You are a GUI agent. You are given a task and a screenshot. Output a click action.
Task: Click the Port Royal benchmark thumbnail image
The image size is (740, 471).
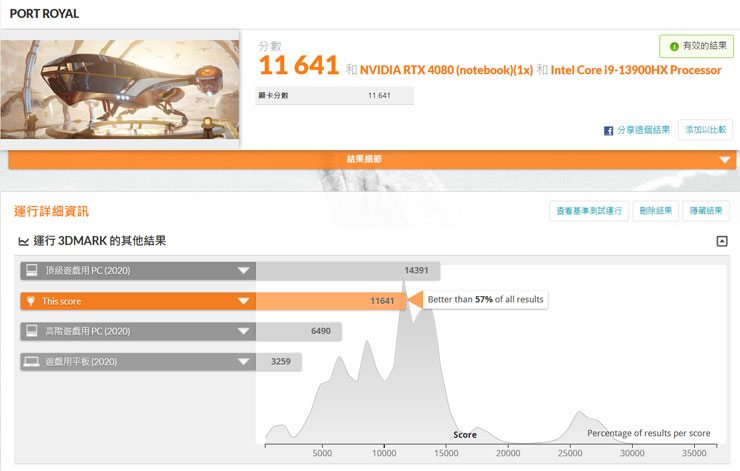pyautogui.click(x=120, y=89)
